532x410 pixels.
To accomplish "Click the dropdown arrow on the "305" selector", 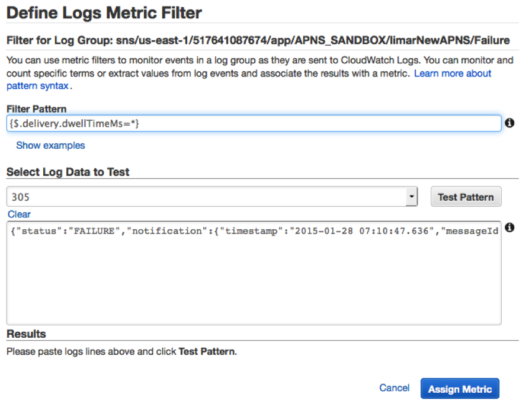I will point(412,196).
